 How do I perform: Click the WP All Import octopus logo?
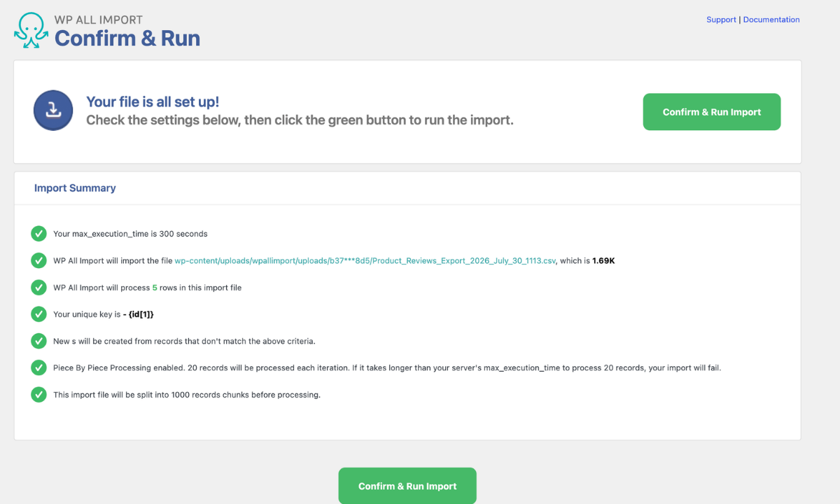(31, 30)
